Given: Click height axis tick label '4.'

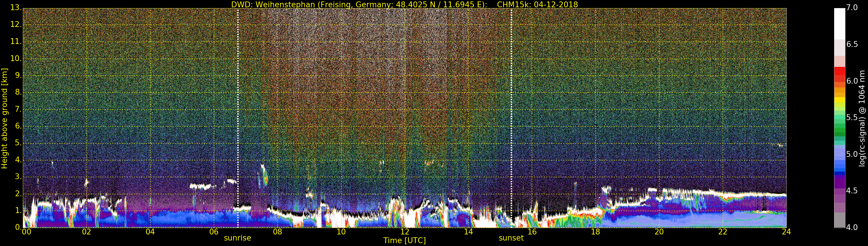Looking at the screenshot, I should tap(18, 160).
